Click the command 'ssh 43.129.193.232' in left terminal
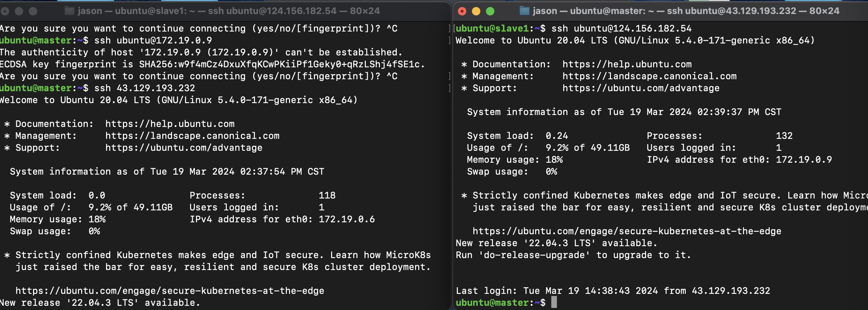Viewport: 868px width, 310px height. (x=145, y=88)
